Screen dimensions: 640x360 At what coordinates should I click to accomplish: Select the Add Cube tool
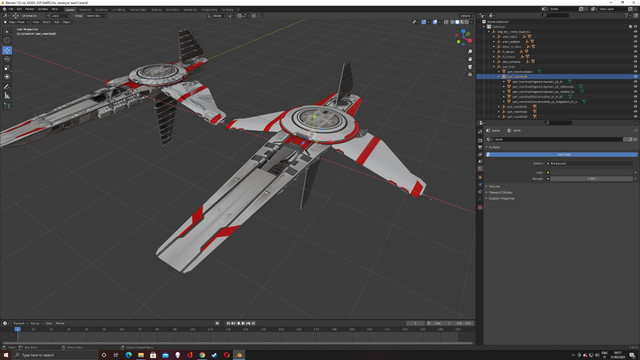(x=7, y=105)
